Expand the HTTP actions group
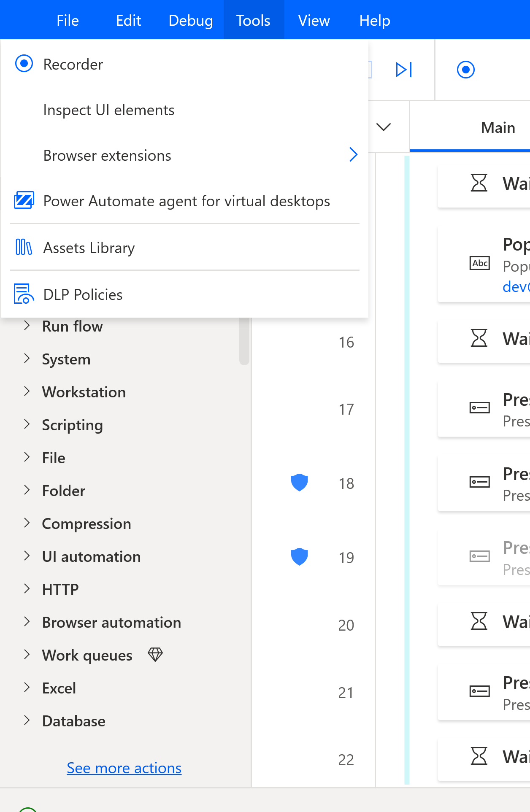The image size is (530, 812). tap(27, 589)
